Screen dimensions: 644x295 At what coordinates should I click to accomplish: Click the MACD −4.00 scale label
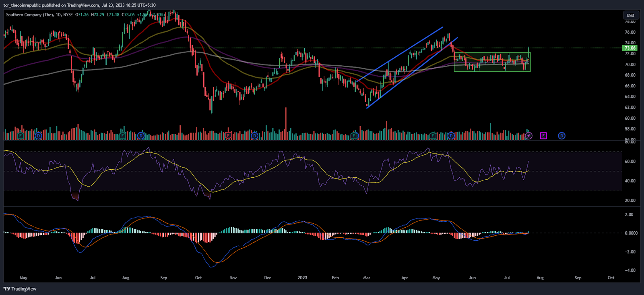(630, 270)
